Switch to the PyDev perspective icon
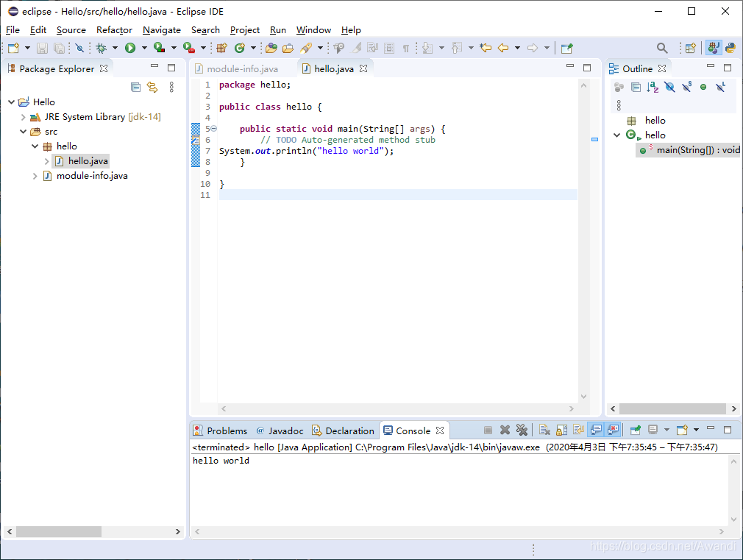This screenshot has width=743, height=560. (730, 48)
